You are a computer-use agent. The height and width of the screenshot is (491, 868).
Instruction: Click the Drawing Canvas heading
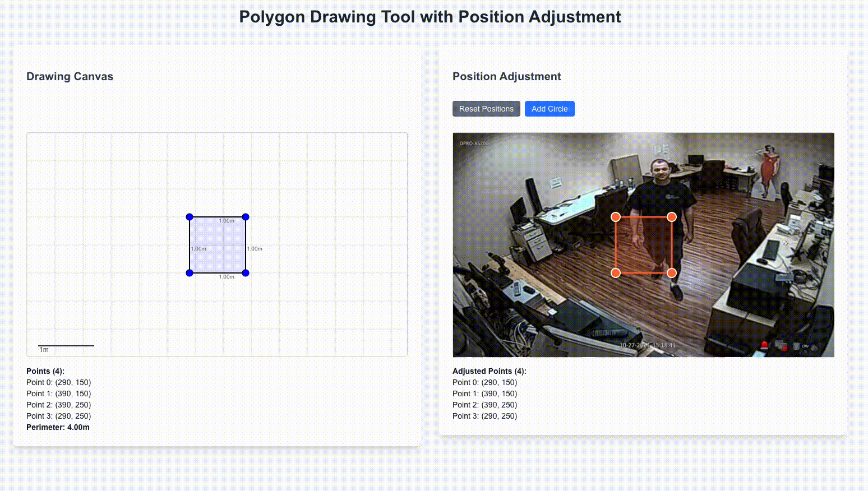click(70, 76)
